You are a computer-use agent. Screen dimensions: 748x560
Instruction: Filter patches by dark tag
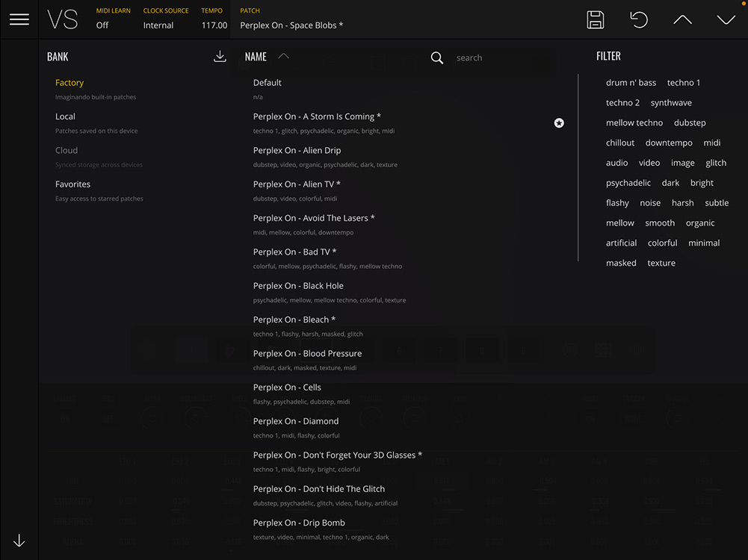670,182
